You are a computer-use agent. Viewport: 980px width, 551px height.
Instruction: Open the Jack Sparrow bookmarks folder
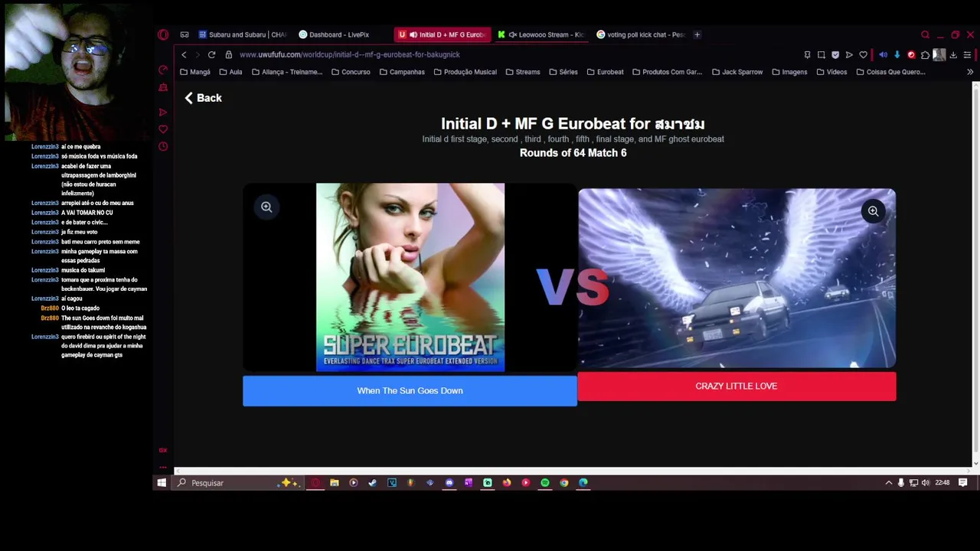tap(737, 72)
